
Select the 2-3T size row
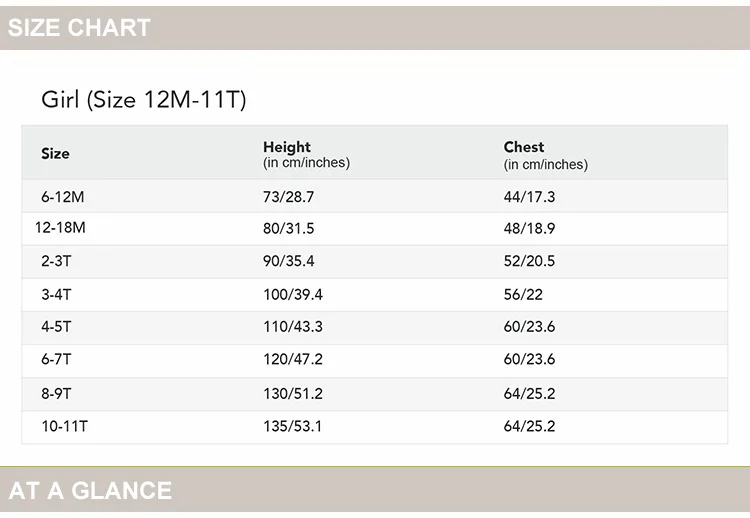pos(375,262)
